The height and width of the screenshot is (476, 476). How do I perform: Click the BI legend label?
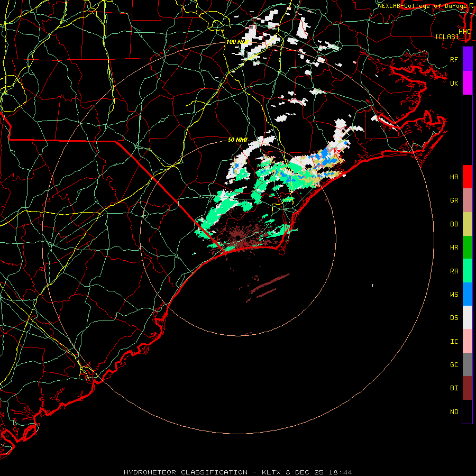click(454, 388)
